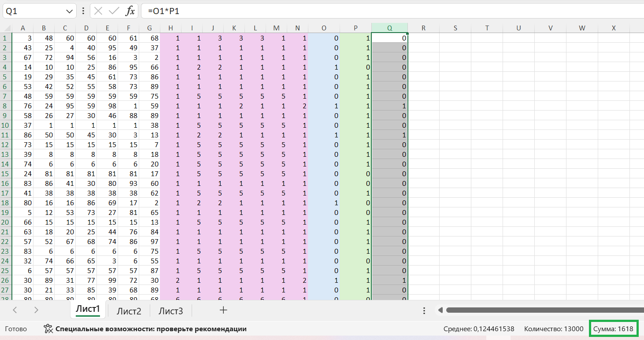644x340 pixels.
Task: Select column Q header
Action: coord(389,28)
